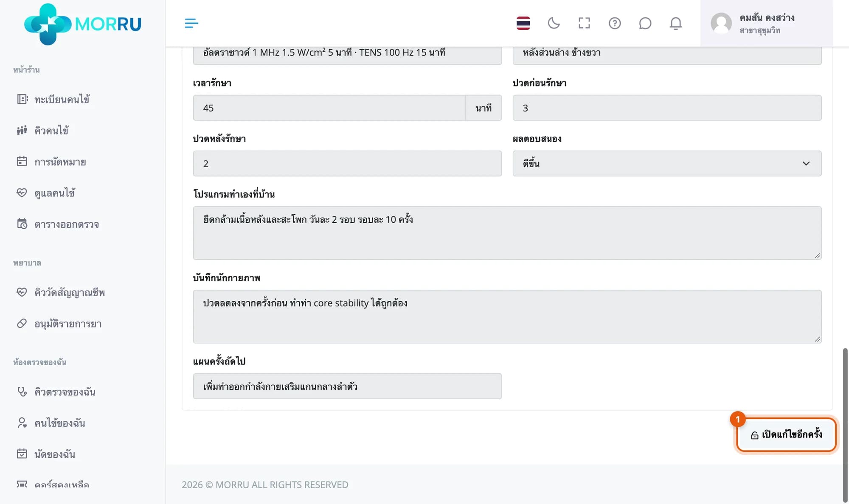Click the คนไข้ของฉัน person icon

point(22,423)
